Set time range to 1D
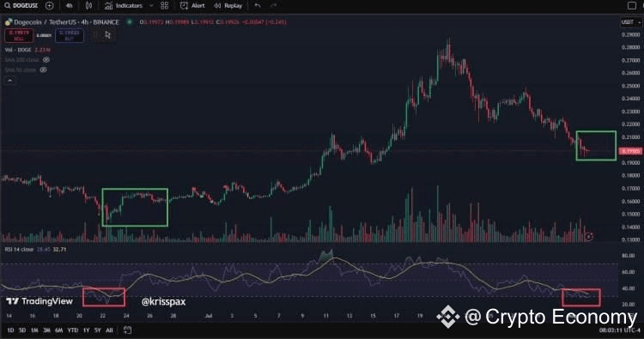Viewport: 644px width, 339px height. (10, 330)
